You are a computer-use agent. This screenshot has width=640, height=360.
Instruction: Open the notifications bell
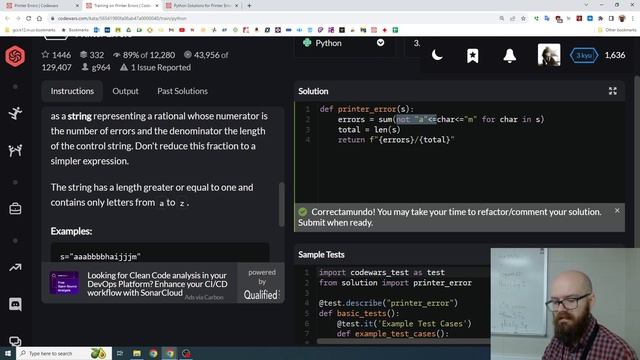tap(509, 56)
